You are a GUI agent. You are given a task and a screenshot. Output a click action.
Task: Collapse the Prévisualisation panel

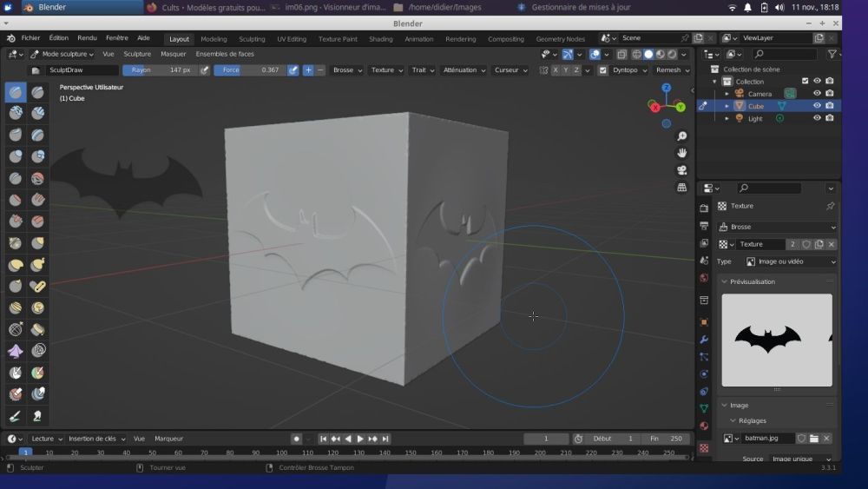tap(752, 281)
